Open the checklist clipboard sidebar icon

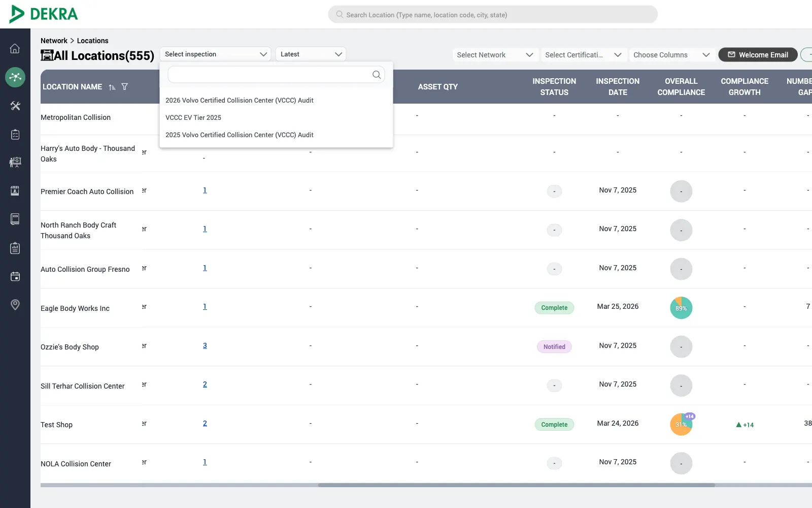point(15,135)
